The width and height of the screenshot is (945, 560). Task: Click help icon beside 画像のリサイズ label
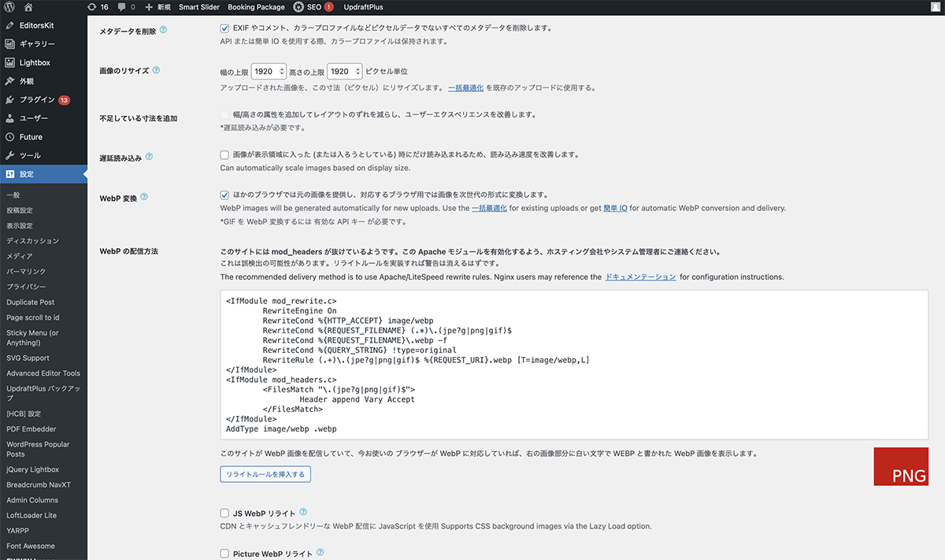[x=156, y=70]
